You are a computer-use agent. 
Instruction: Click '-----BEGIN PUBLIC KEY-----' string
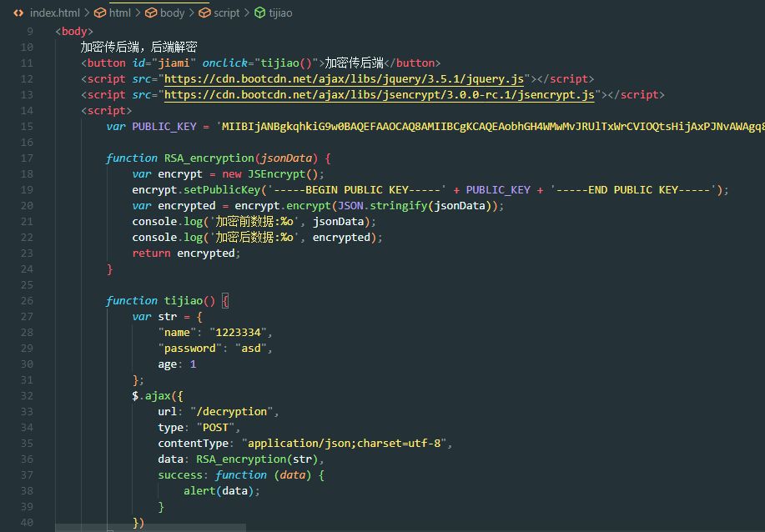tap(356, 190)
